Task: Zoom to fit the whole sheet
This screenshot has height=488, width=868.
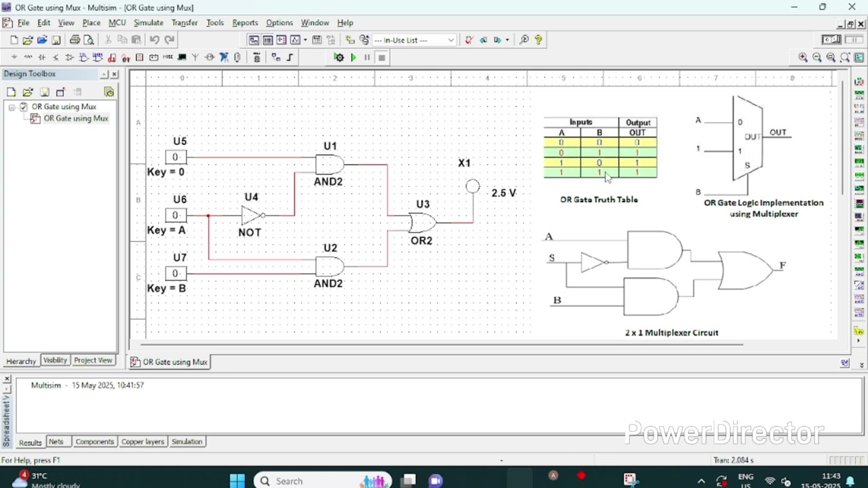Action: tap(845, 58)
